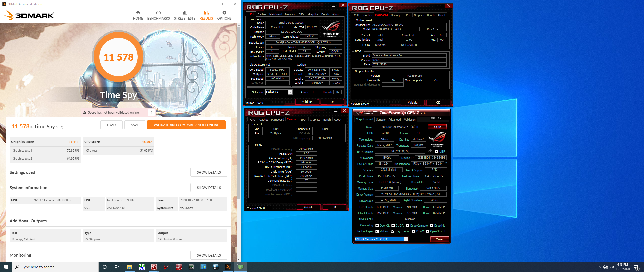644x272 pixels.
Task: Open the Benchmarks section in 3DMark
Action: (x=158, y=15)
